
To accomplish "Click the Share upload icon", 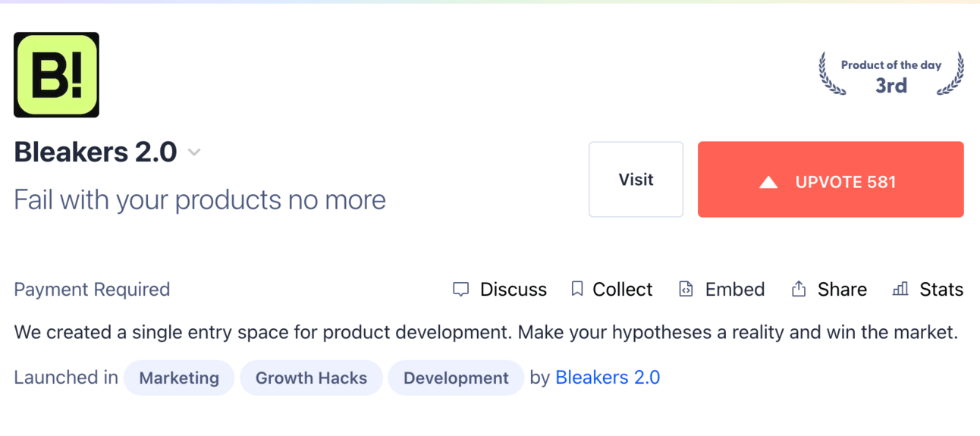I will pos(799,289).
